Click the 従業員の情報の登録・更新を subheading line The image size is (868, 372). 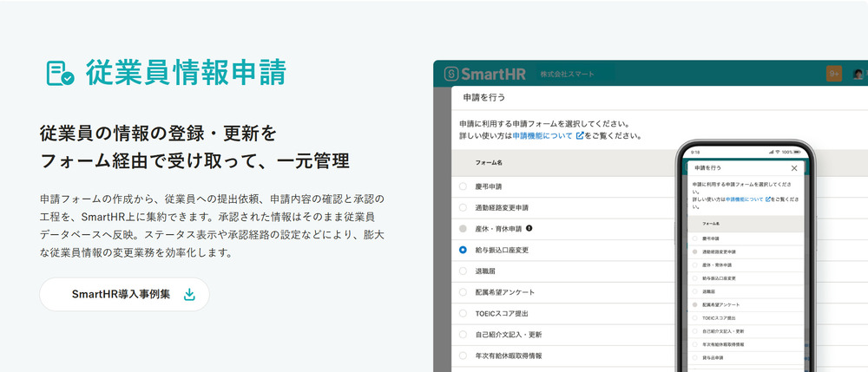tap(158, 134)
